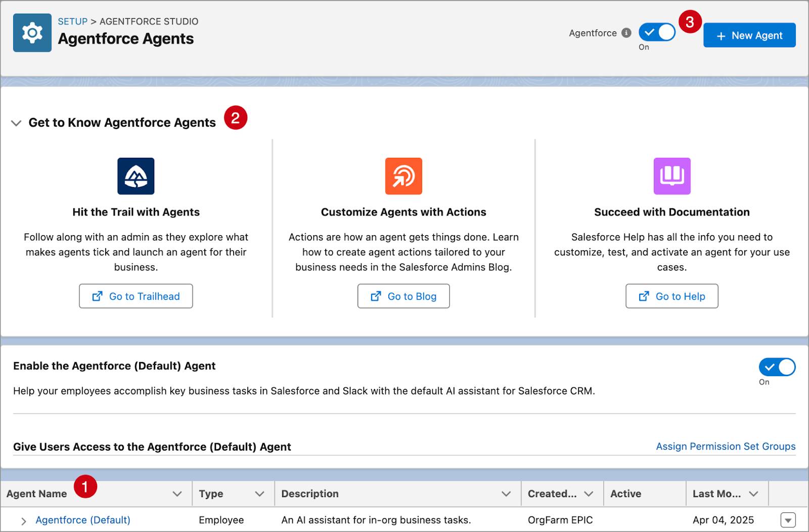
Task: Click the Trailhead mountain icon
Action: (x=136, y=176)
